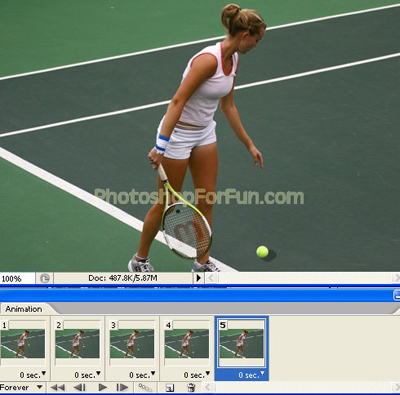Image resolution: width=400 pixels, height=395 pixels.
Task: Click the 100% zoom level field
Action: coord(17,278)
